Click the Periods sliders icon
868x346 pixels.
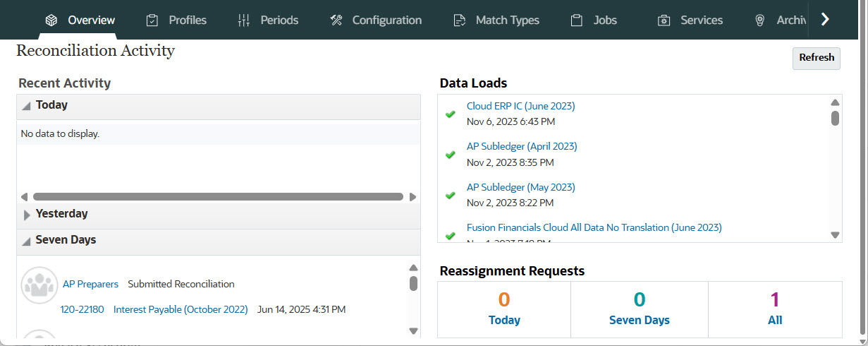point(244,20)
